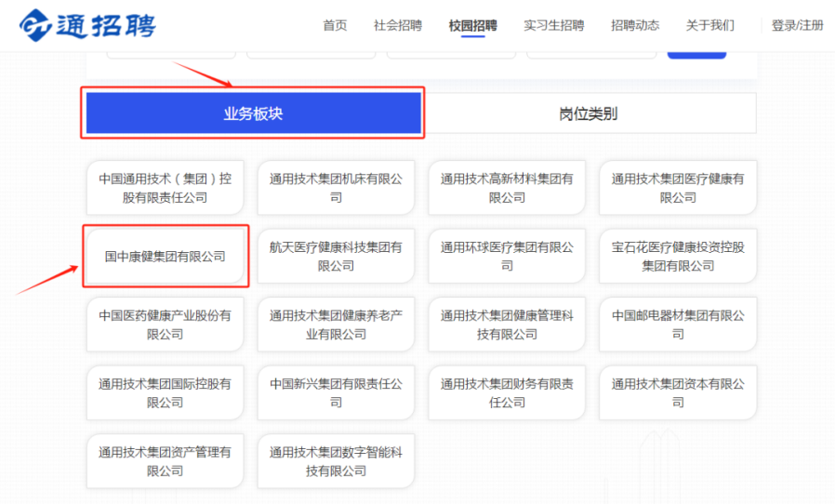The image size is (835, 504).
Task: Go to 首页 in the navigation bar
Action: point(335,25)
